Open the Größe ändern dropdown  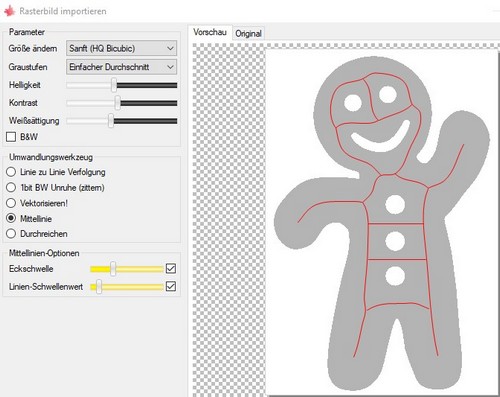(122, 48)
